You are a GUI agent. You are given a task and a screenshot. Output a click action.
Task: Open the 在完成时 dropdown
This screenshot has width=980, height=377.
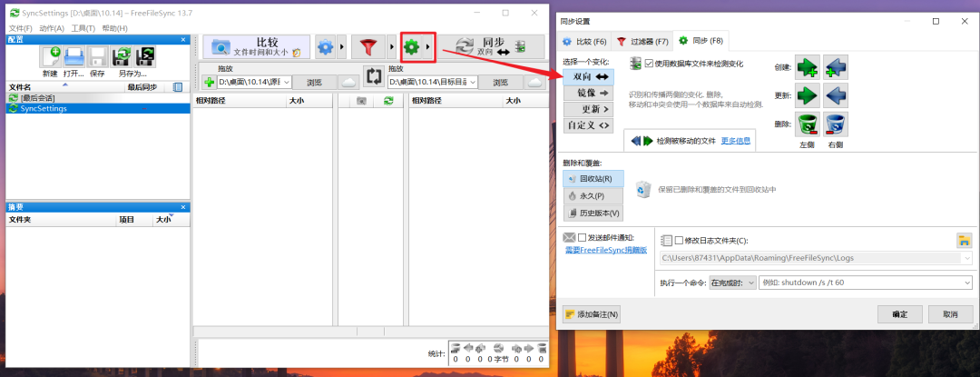[732, 283]
